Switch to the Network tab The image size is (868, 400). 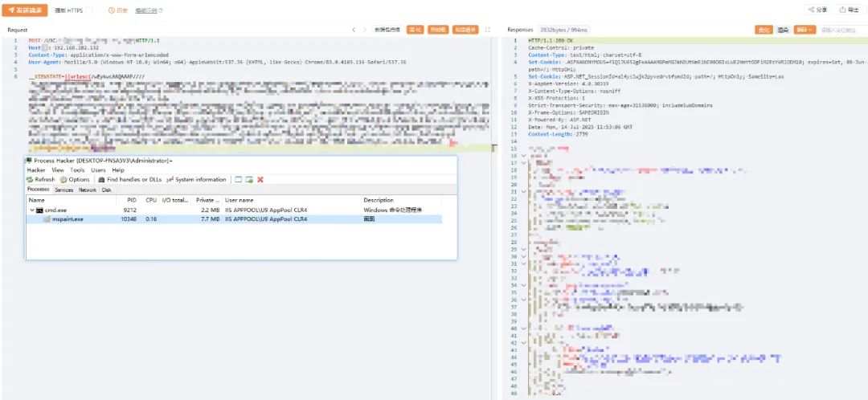coord(87,190)
